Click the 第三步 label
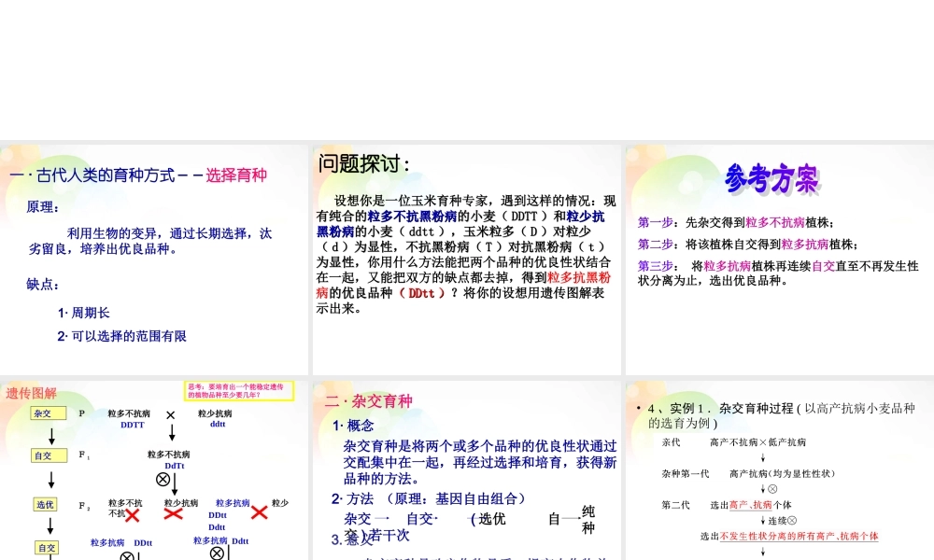 pyautogui.click(x=656, y=266)
